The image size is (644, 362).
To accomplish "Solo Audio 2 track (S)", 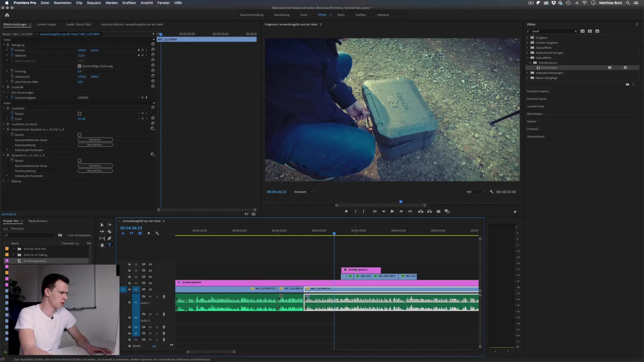I will click(157, 314).
